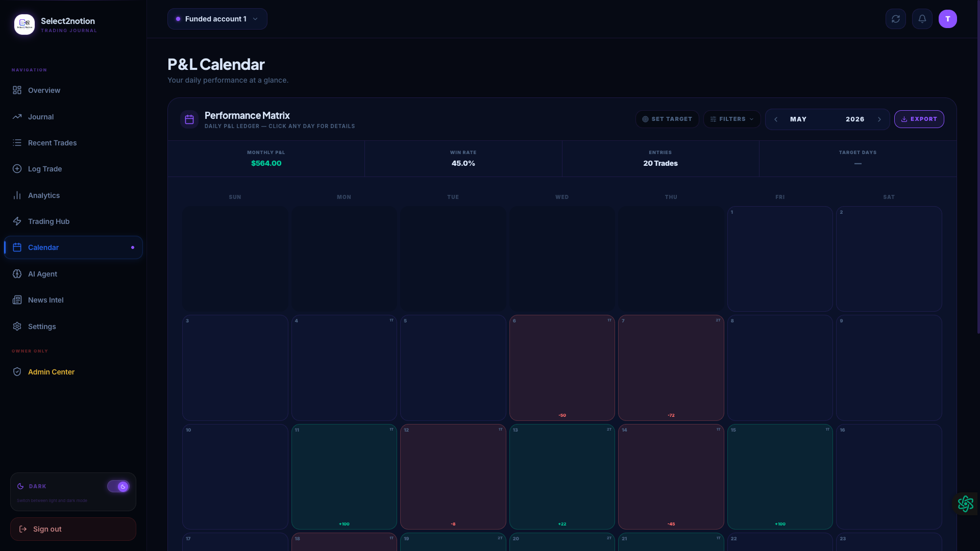Go to next month arrow
The image size is (980, 551).
point(879,119)
